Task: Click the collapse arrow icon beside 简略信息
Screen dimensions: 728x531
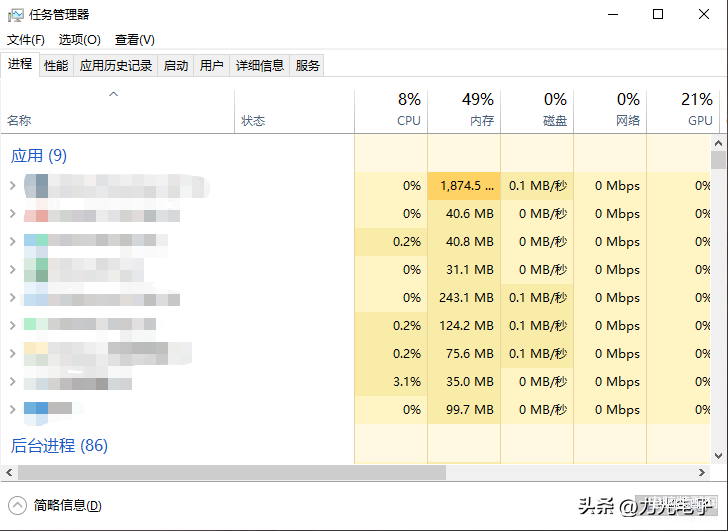Action: [x=18, y=505]
